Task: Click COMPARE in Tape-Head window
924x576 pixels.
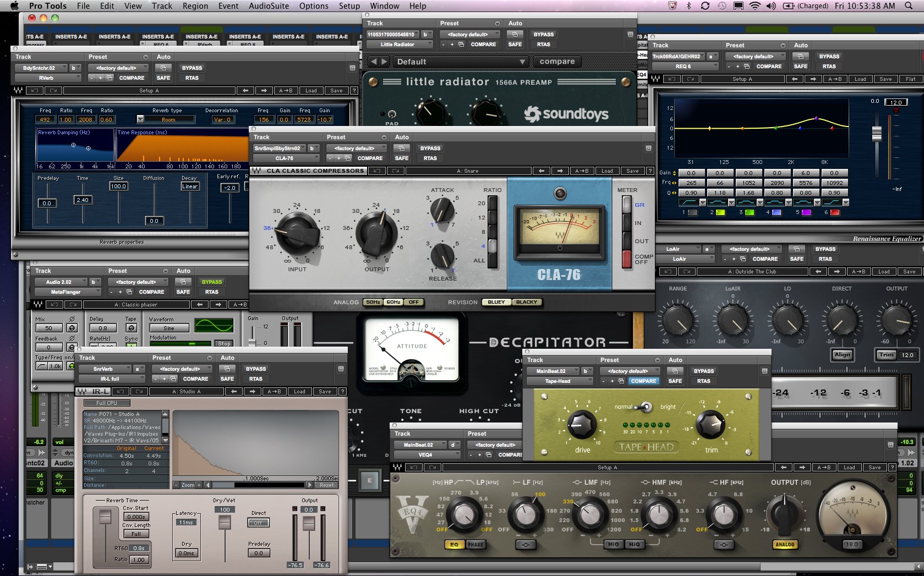Action: 643,381
